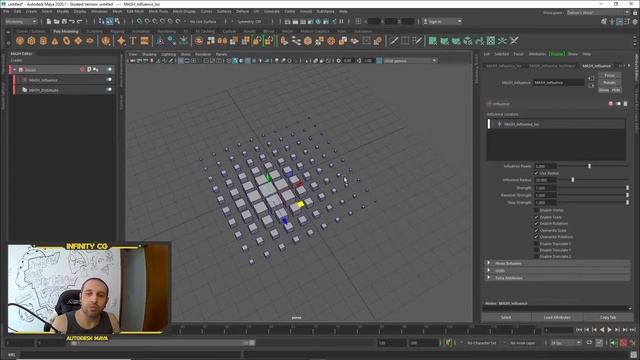Click the first green UV shelf icon
Screen dimensions: 640x360
(x=432, y=41)
